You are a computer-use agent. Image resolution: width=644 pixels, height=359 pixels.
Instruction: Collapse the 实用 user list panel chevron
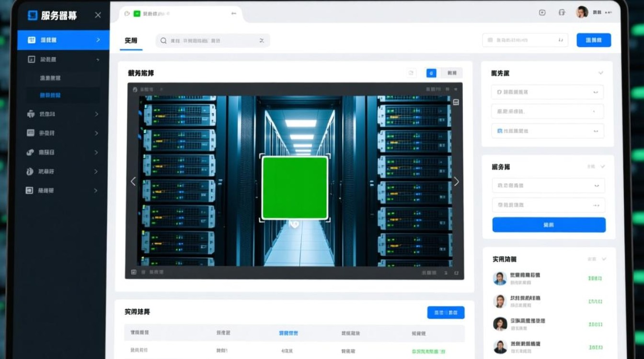[604, 259]
